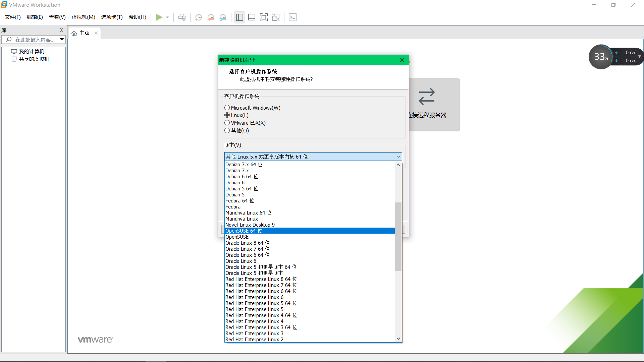Select 我的计算机 in library tree

pos(32,51)
